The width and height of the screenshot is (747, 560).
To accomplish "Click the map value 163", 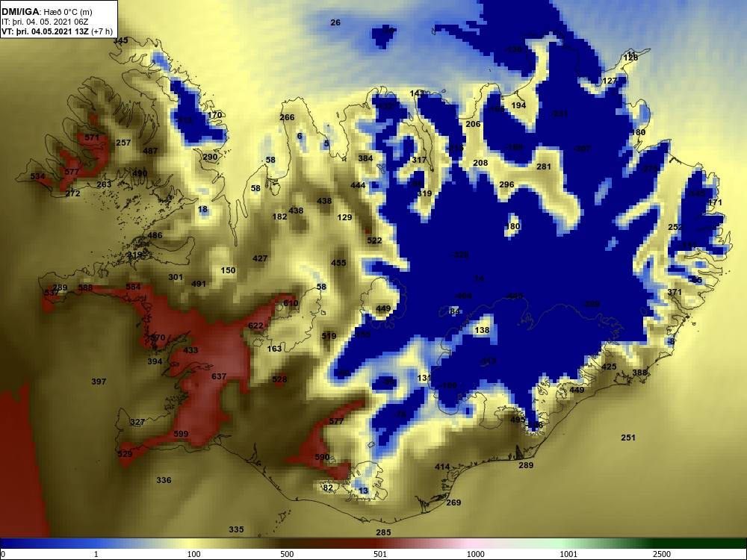I will [x=274, y=349].
